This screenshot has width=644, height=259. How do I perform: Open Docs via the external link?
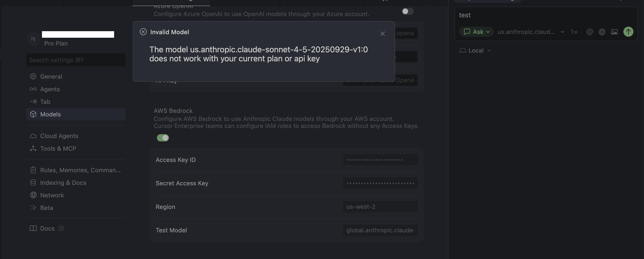[x=61, y=228]
